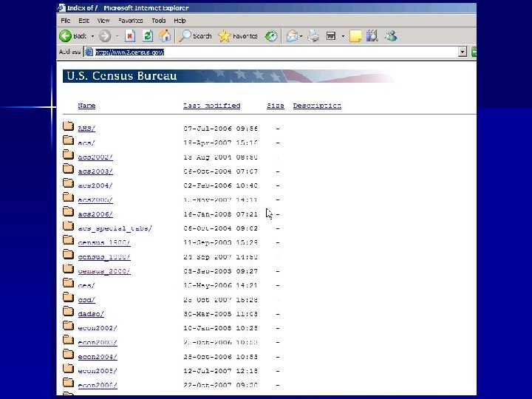
Task: Open the AHS/ directory link
Action: click(x=86, y=129)
